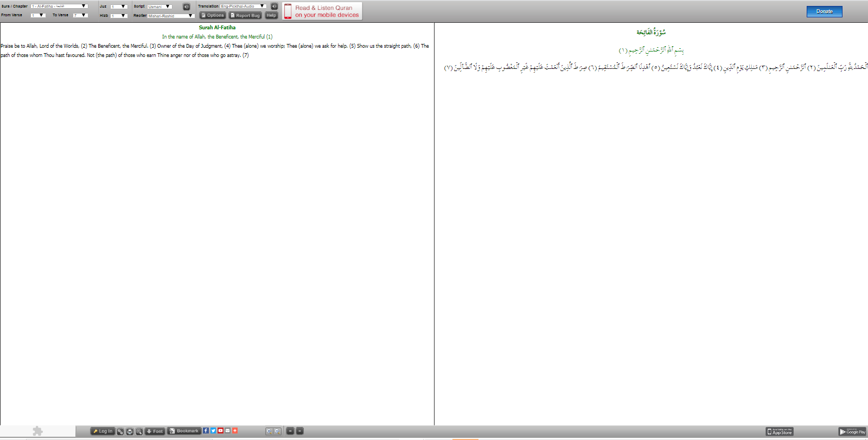Click the Arabic Bismillah verse line
This screenshot has height=440, width=868.
651,50
